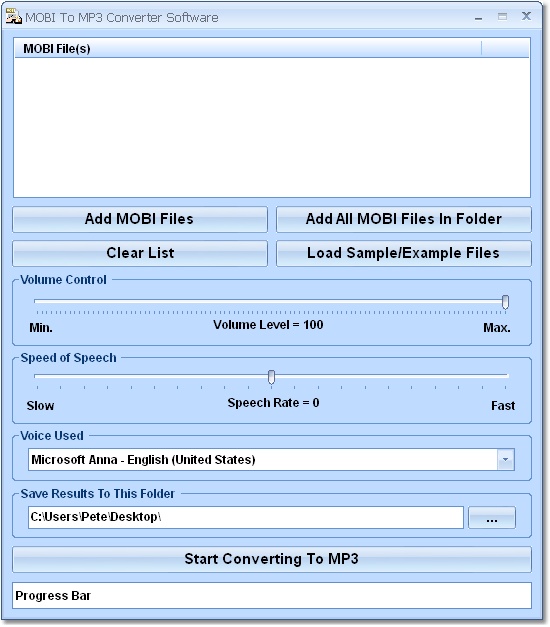Maximize the converter window
The image size is (550, 627).
point(502,17)
